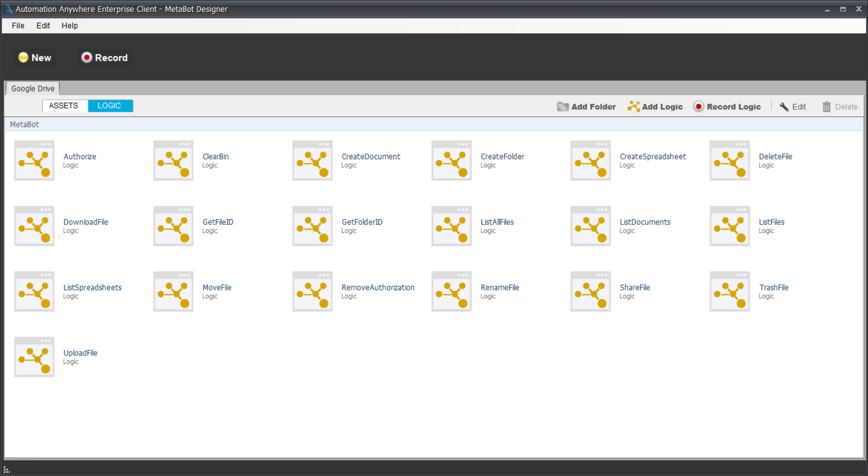Select the Google Drive tab
The height and width of the screenshot is (476, 868).
(x=33, y=89)
